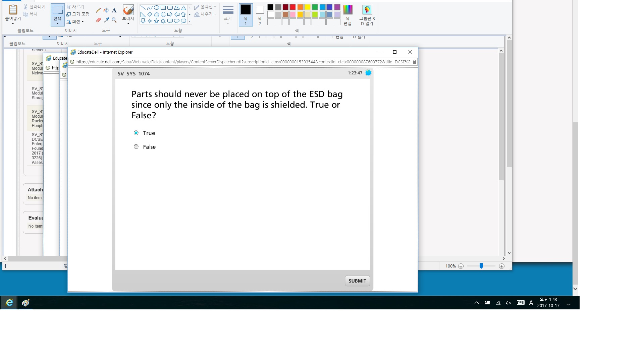Image resolution: width=644 pixels, height=362 pixels.
Task: Click the Resize menu item
Action: click(x=78, y=14)
